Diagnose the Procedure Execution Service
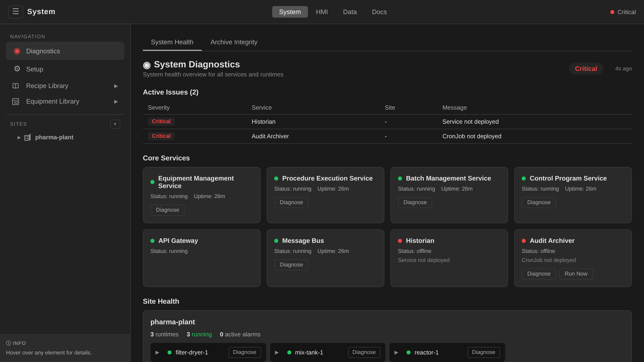The height and width of the screenshot is (362, 644). coord(291,202)
